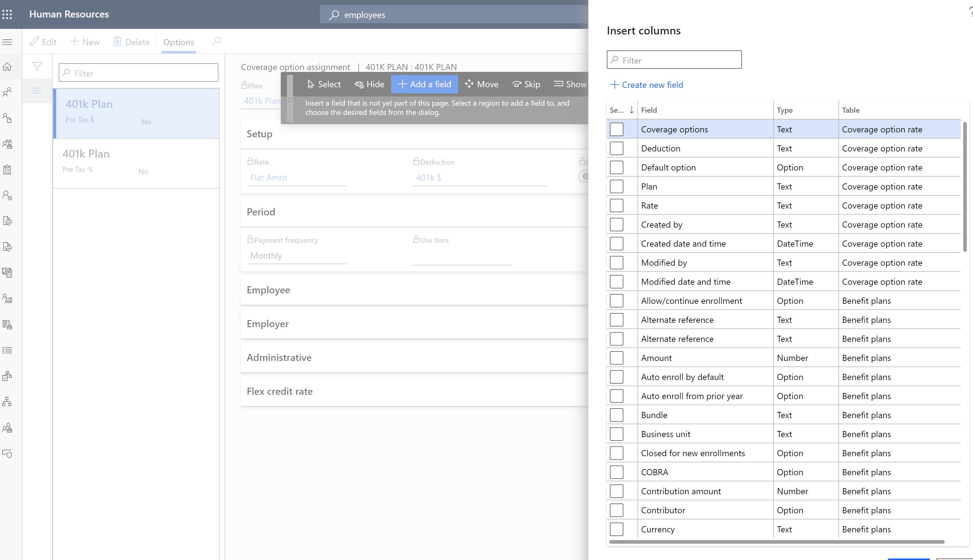973x560 pixels.
Task: Toggle checkbox for Coverage options field
Action: coord(616,128)
